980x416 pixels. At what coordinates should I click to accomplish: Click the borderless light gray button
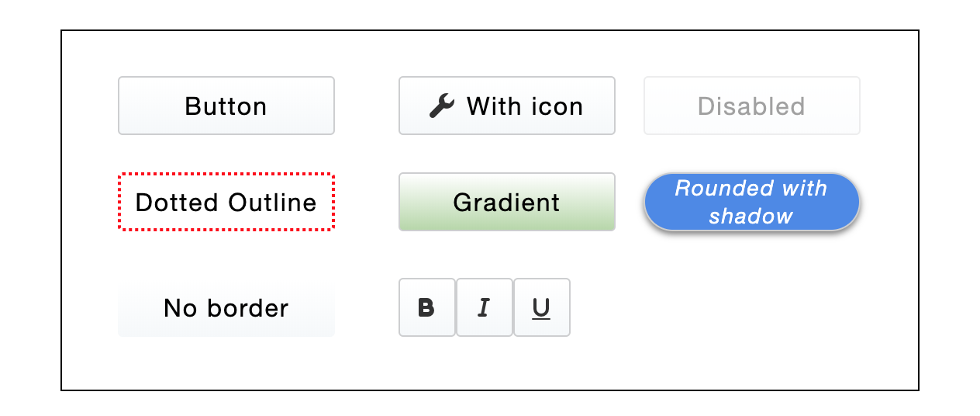pyautogui.click(x=226, y=308)
